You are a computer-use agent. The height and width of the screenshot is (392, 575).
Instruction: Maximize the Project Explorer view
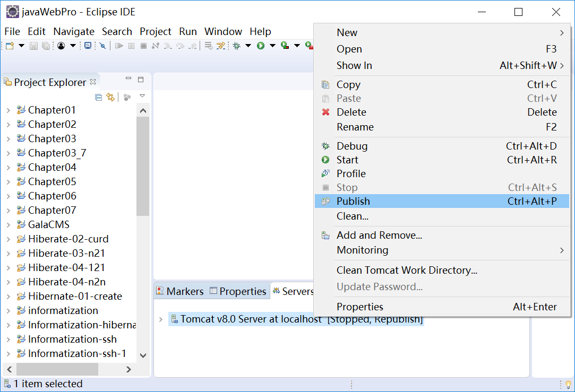point(141,80)
